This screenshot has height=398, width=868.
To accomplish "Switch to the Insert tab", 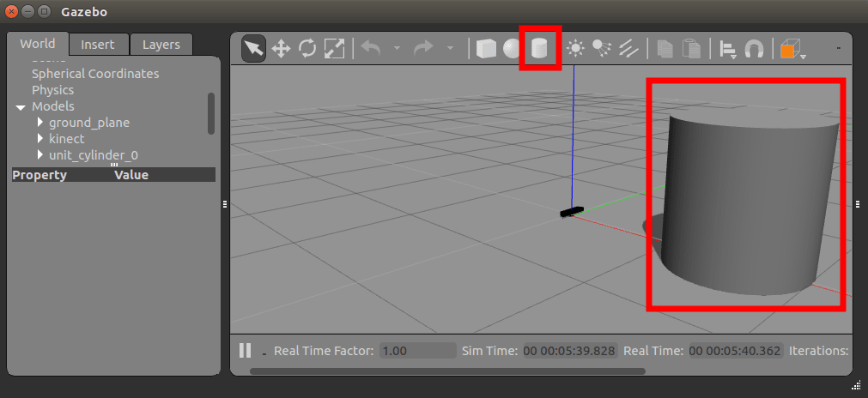I will click(98, 45).
